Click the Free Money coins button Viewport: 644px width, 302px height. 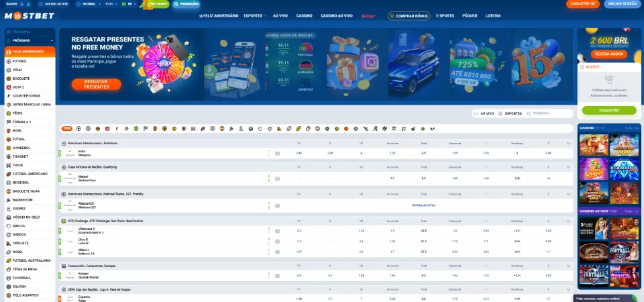158,4
